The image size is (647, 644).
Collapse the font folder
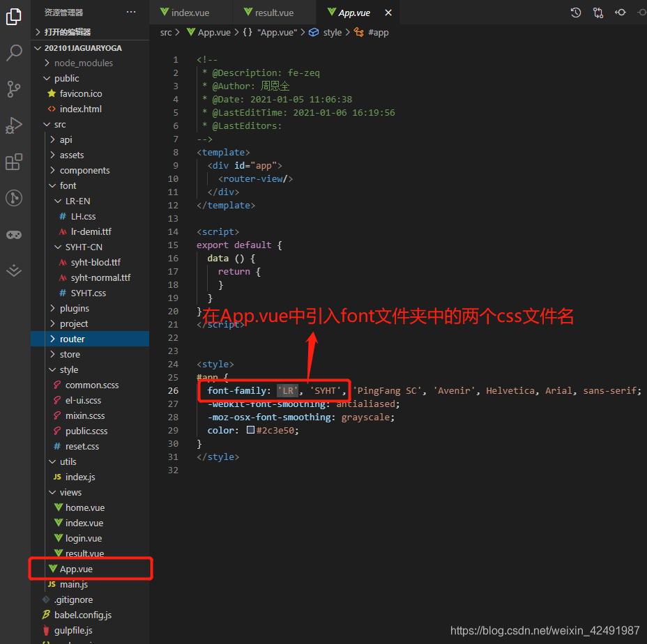89,185
